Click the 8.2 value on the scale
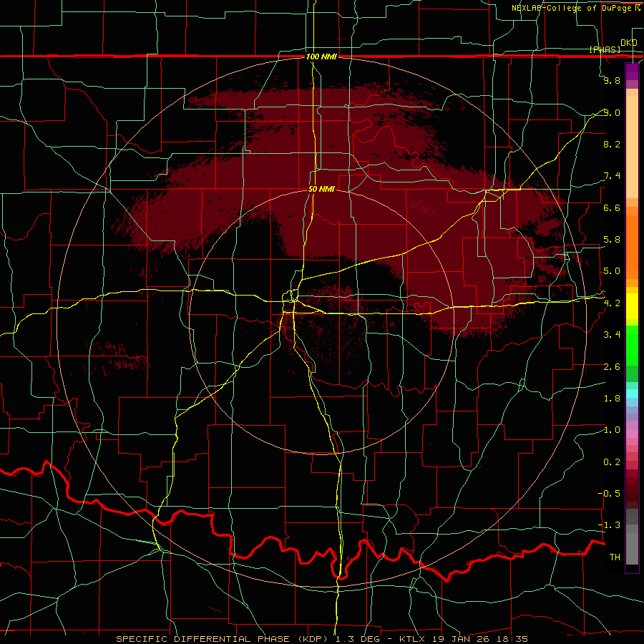The width and height of the screenshot is (644, 644). tap(612, 144)
